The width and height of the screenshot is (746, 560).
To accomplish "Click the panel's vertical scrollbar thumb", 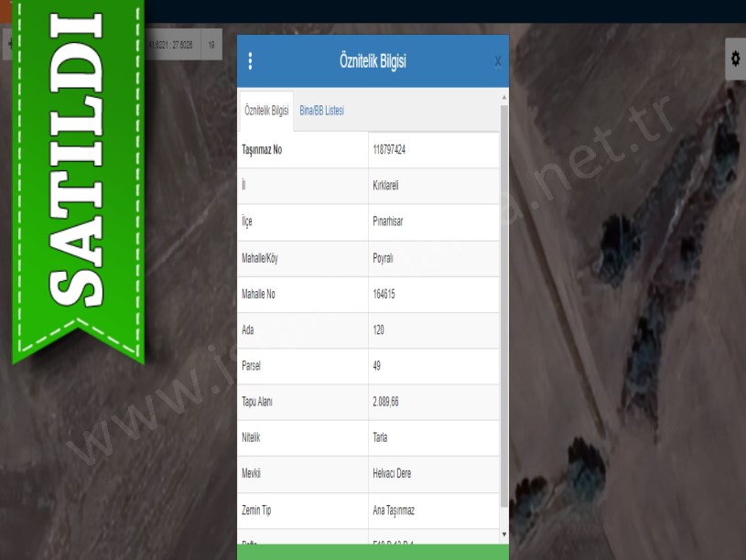I will pos(503,302).
